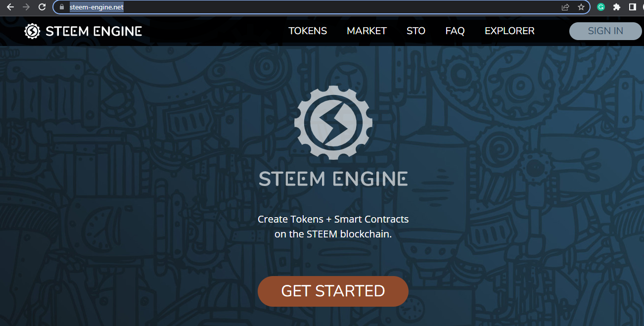Click the SIGN IN button
644x326 pixels.
[605, 31]
